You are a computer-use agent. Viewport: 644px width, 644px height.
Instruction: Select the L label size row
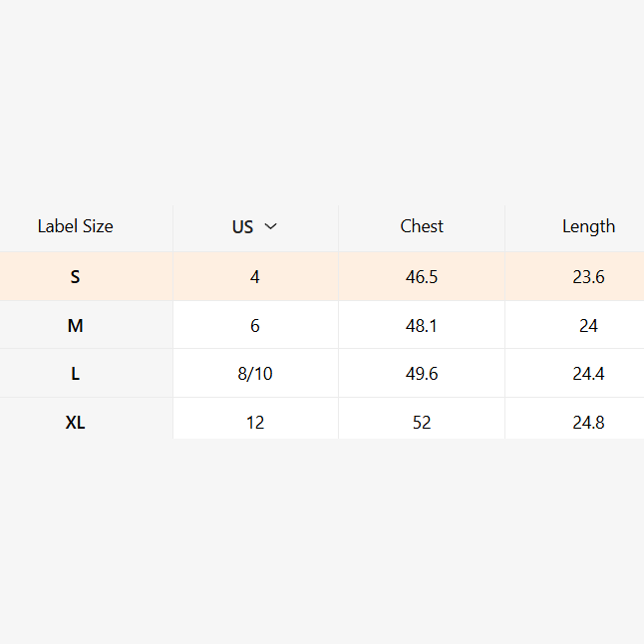pyautogui.click(x=76, y=374)
